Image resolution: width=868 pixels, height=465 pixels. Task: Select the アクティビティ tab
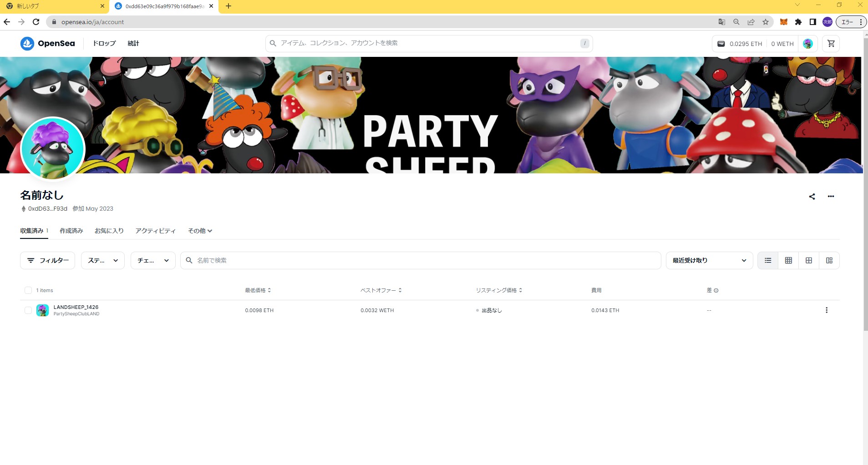(155, 231)
